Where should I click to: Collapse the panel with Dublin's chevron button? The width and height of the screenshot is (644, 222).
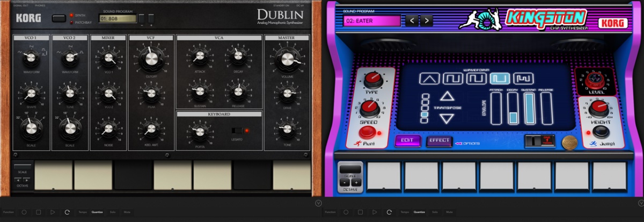pos(318,203)
